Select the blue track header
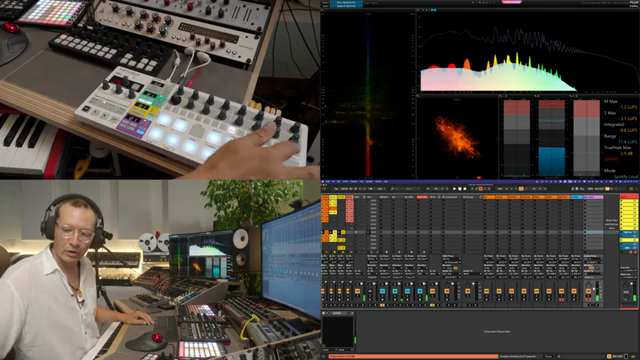640x360 pixels. pyautogui.click(x=576, y=197)
